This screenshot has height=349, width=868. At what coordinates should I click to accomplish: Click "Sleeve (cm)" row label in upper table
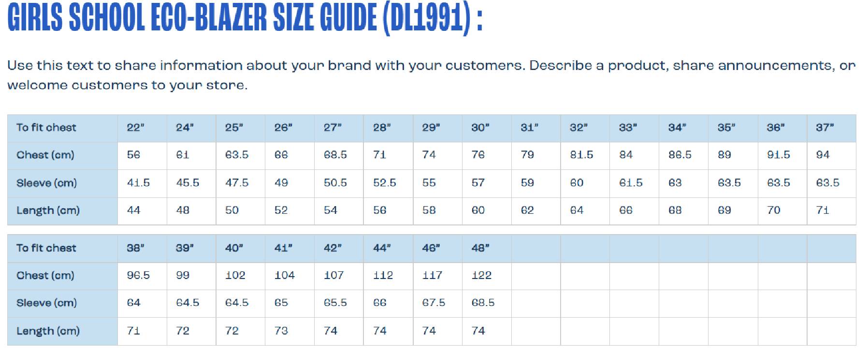(46, 183)
